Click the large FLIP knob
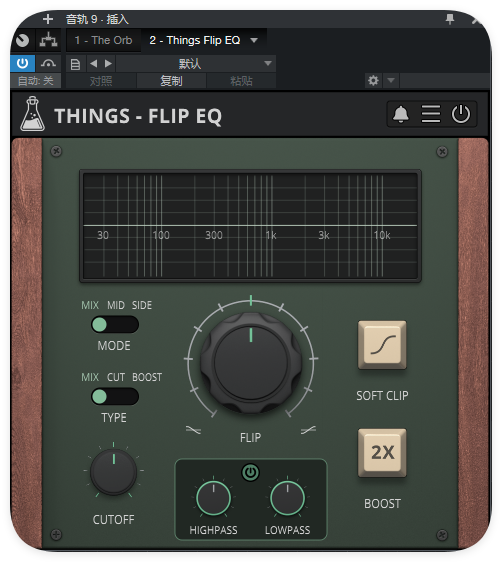This screenshot has height=562, width=502. 251,362
